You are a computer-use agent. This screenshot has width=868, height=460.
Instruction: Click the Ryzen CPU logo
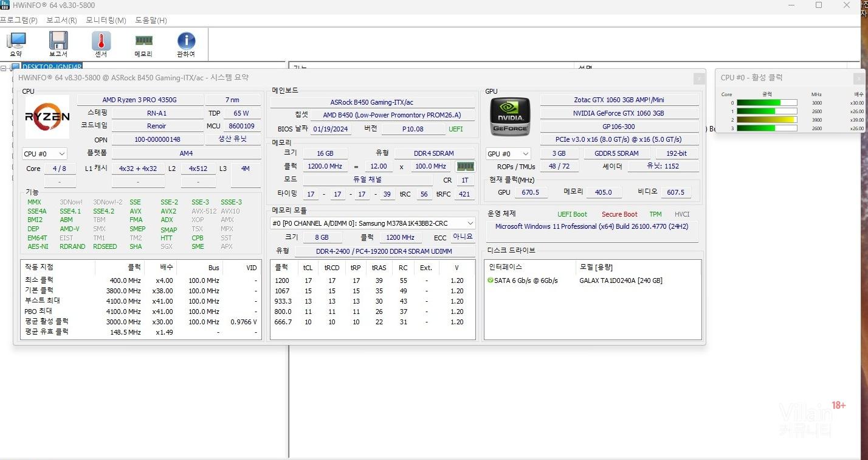pos(47,117)
